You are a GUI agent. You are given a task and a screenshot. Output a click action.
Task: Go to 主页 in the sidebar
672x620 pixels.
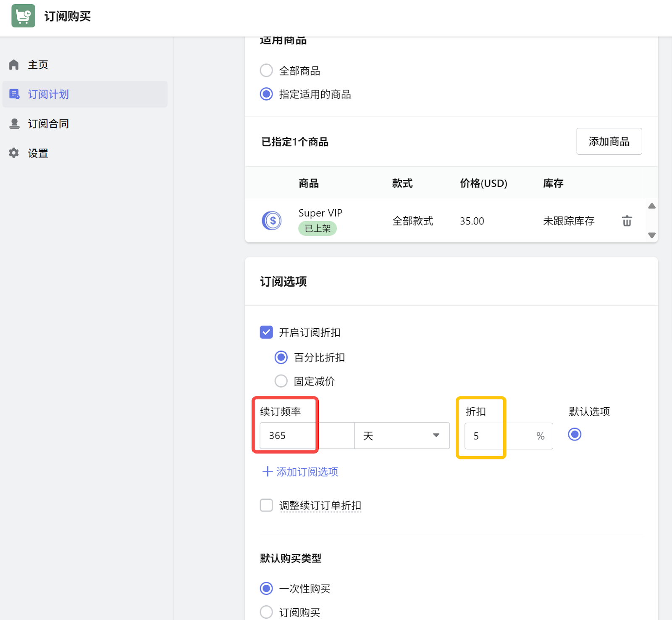(x=38, y=65)
